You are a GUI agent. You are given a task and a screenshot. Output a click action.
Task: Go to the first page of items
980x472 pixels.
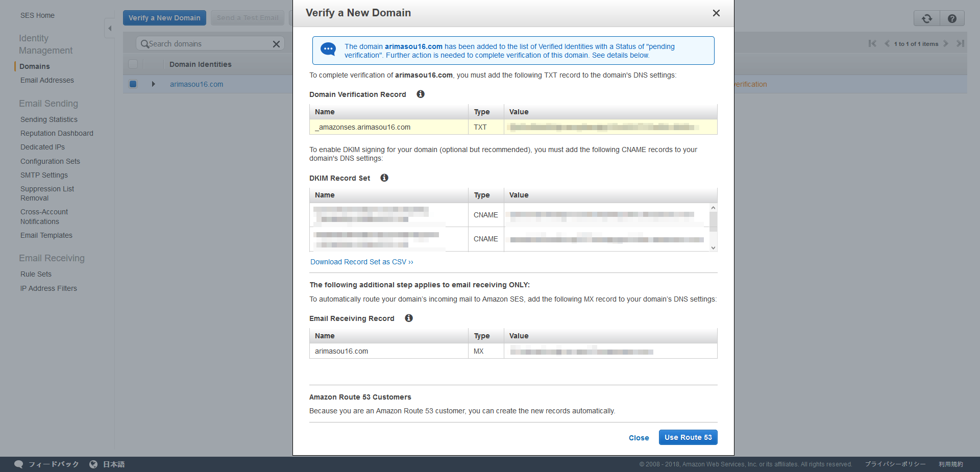872,44
